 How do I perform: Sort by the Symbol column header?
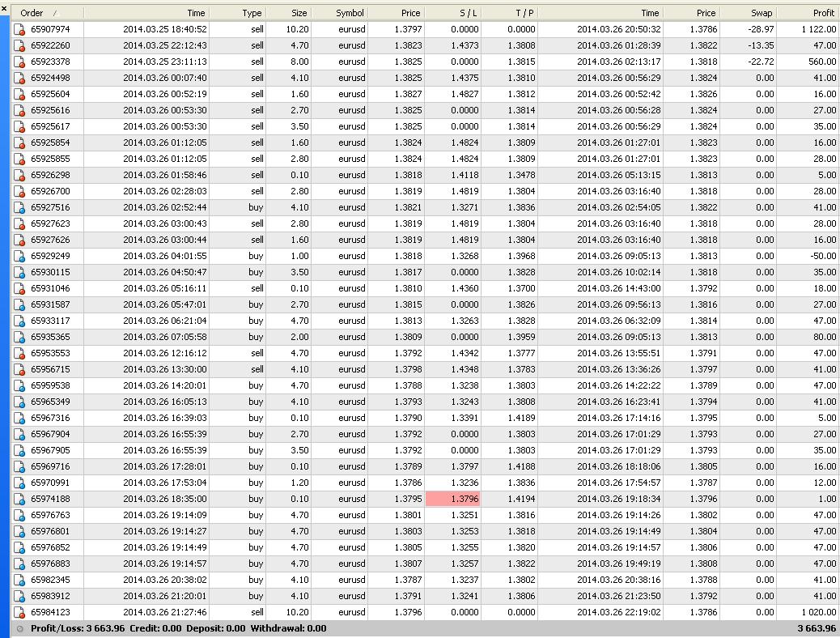(x=340, y=13)
